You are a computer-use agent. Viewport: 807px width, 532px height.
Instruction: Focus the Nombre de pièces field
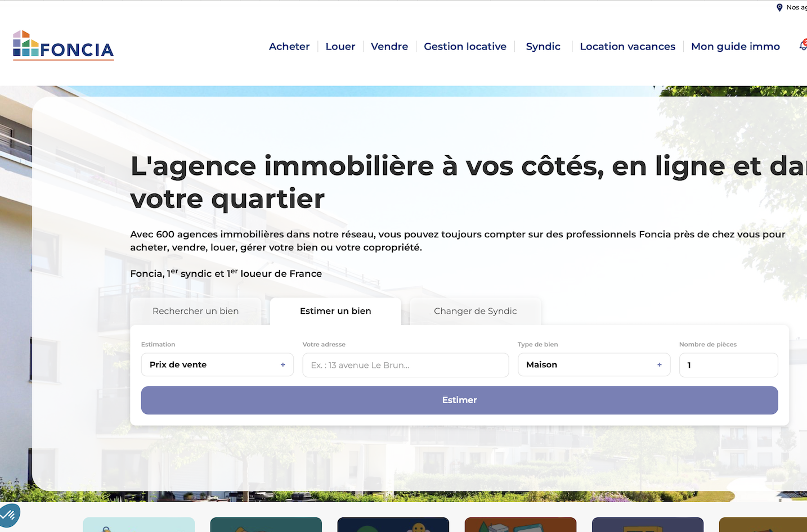coord(728,366)
